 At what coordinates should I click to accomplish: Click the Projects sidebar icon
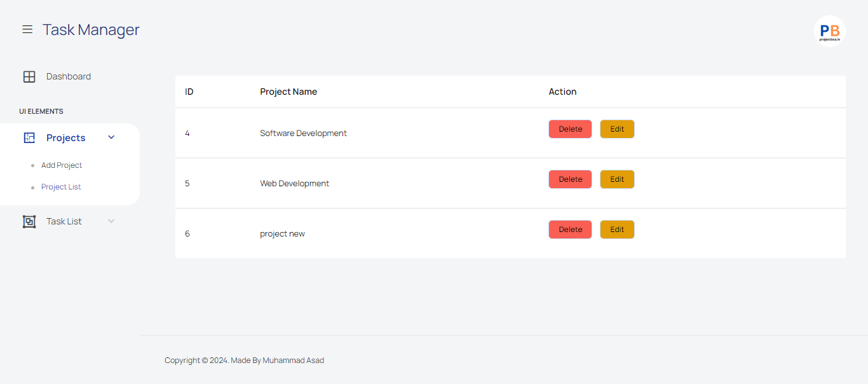29,138
